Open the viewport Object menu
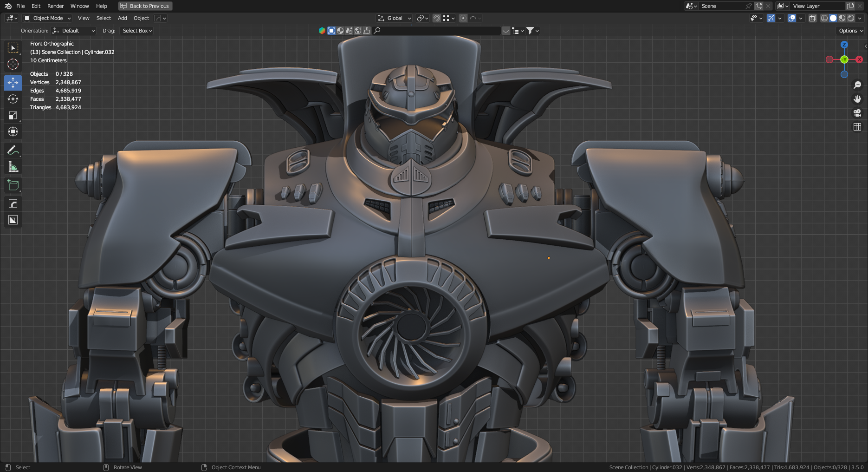Viewport: 868px width, 472px height. (141, 18)
